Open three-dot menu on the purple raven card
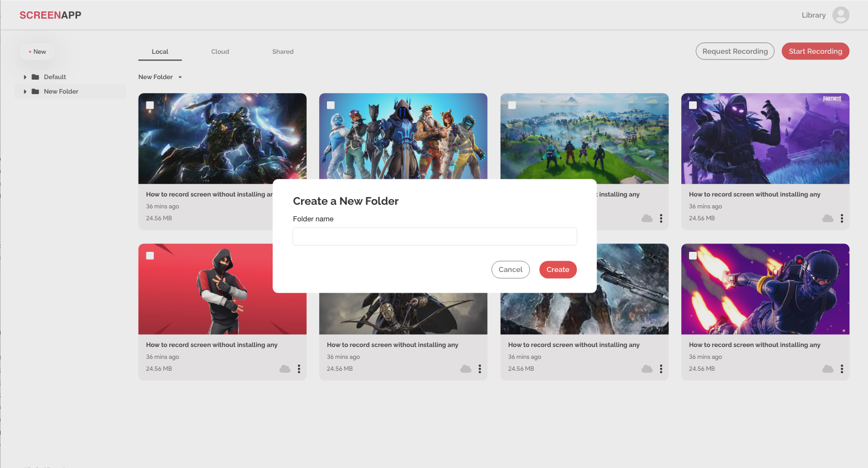The image size is (868, 468). (842, 218)
